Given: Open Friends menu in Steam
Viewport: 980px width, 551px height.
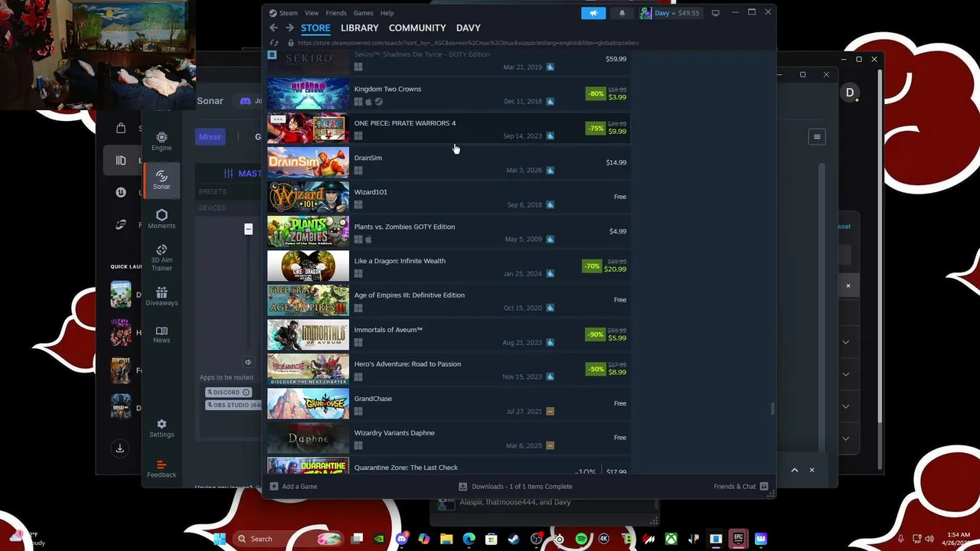Looking at the screenshot, I should (x=336, y=13).
